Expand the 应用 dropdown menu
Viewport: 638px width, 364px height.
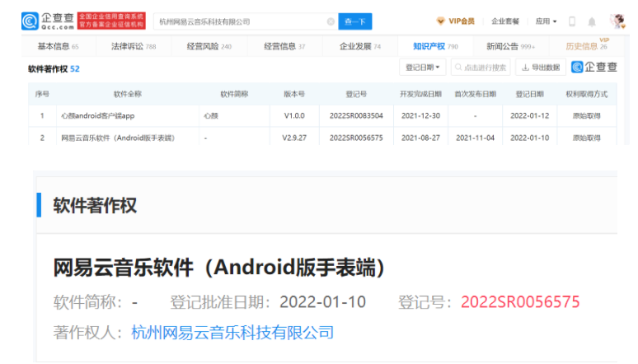(546, 21)
